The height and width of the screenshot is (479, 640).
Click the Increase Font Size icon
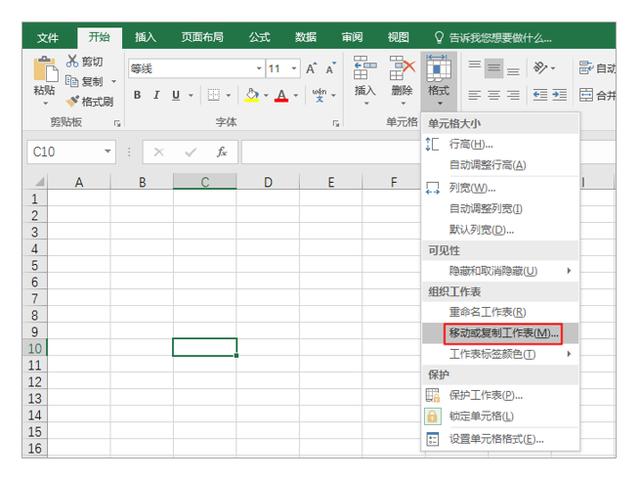(311, 69)
